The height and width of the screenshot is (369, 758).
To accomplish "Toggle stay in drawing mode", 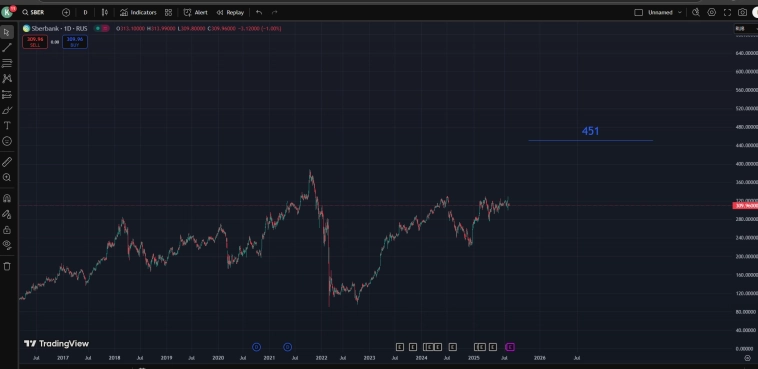I will click(x=7, y=214).
